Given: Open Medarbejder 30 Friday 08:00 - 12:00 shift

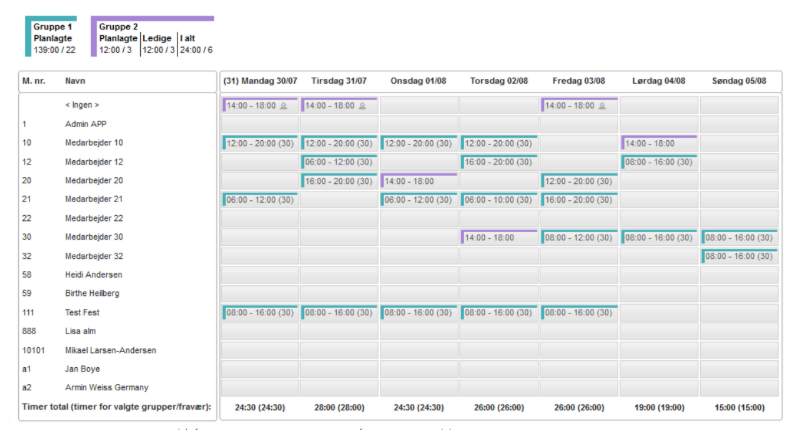Looking at the screenshot, I should [578, 238].
